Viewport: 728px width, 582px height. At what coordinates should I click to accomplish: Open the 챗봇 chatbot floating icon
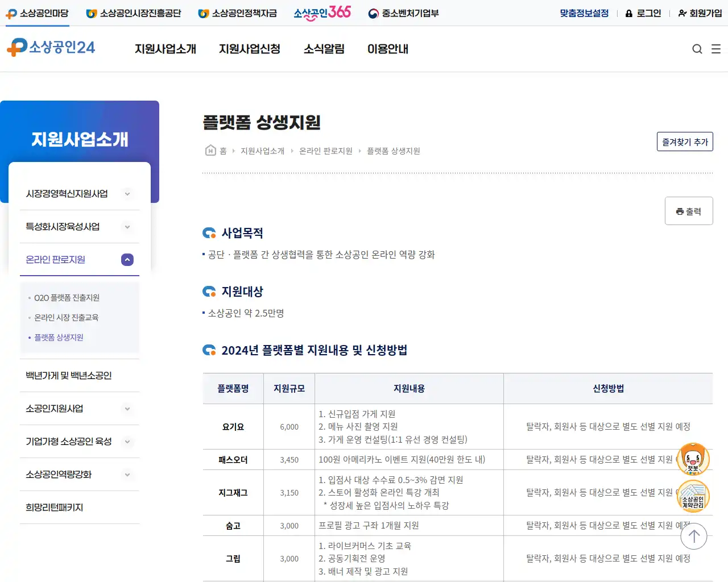coord(693,458)
